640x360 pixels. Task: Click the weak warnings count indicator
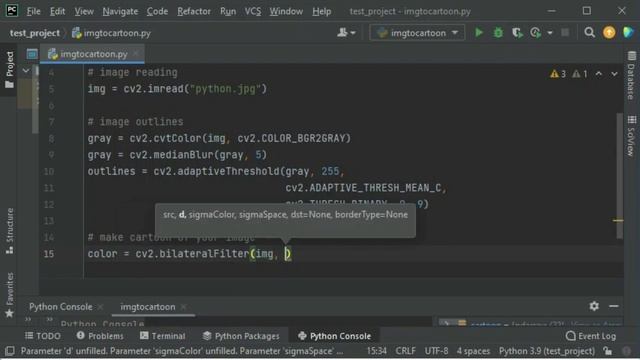[x=580, y=74]
